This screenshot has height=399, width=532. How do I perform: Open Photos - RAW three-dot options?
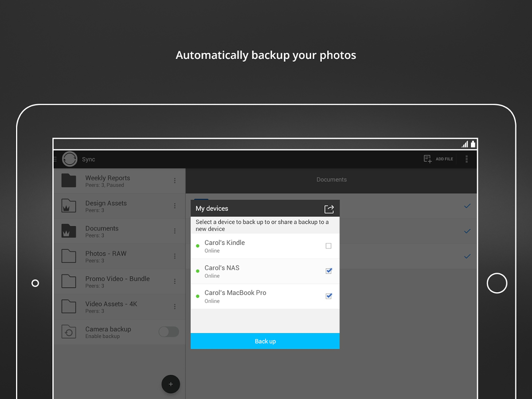coord(175,256)
